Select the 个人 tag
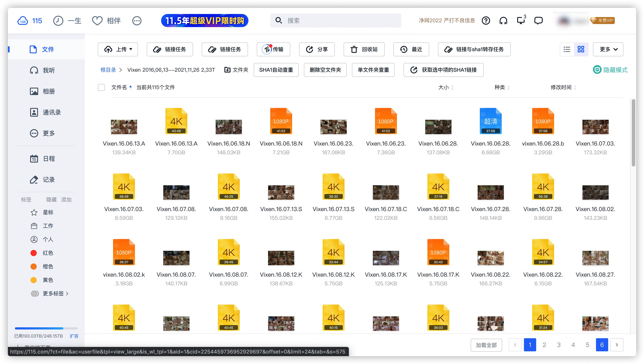Image resolution: width=644 pixels, height=364 pixels. pos(42,239)
